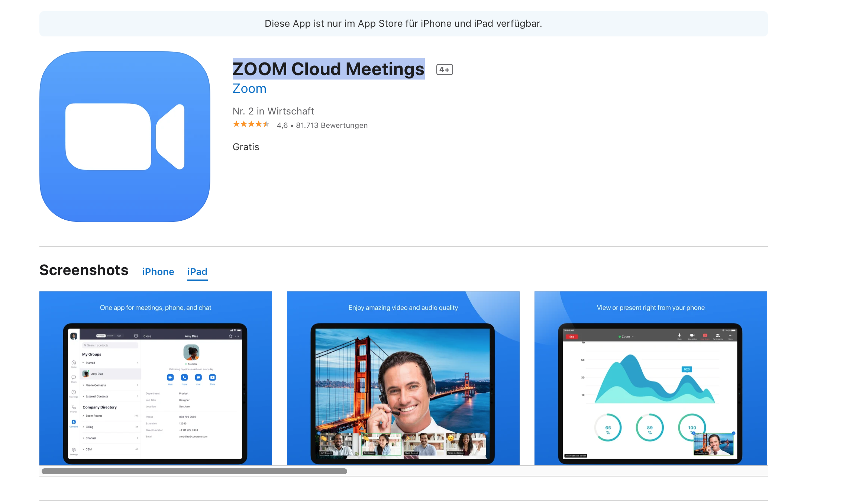Image resolution: width=843 pixels, height=504 pixels.
Task: Select the iPad screenshots tab
Action: click(x=197, y=272)
